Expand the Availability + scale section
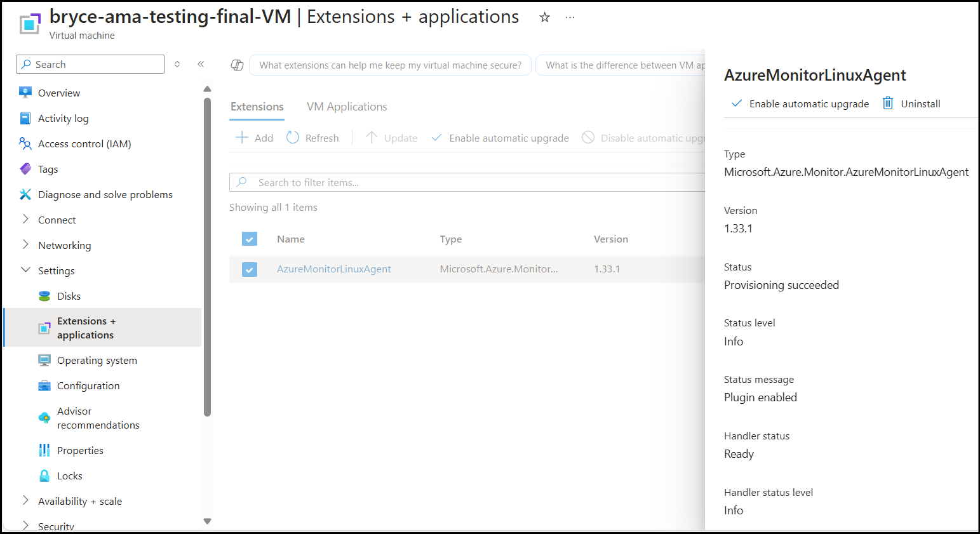The width and height of the screenshot is (980, 534). (25, 501)
